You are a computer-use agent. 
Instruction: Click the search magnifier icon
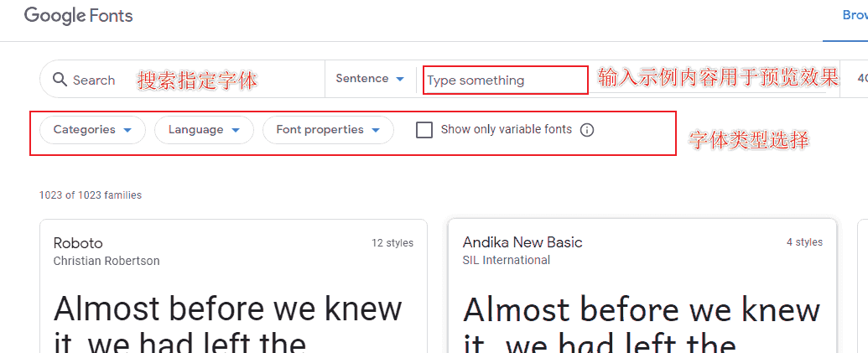pyautogui.click(x=60, y=80)
